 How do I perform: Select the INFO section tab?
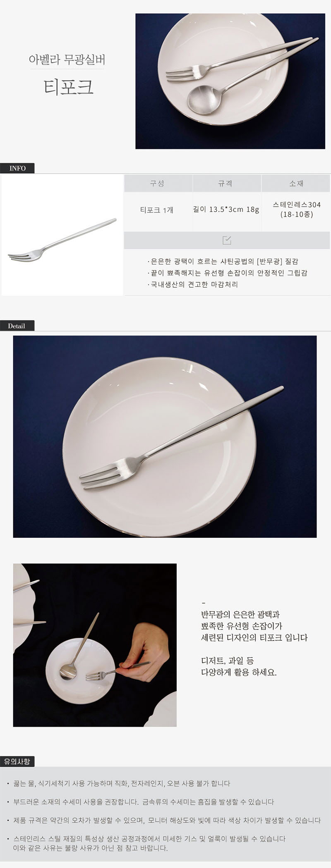[17, 168]
